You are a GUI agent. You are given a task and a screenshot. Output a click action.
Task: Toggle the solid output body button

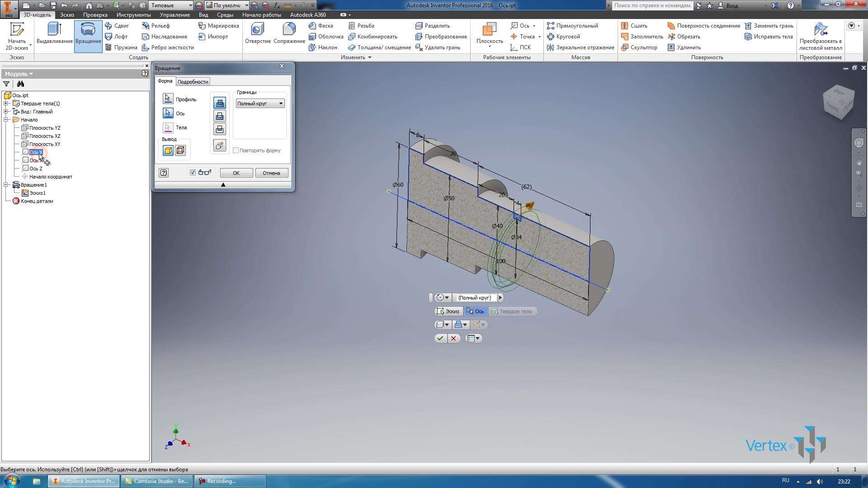tap(168, 150)
